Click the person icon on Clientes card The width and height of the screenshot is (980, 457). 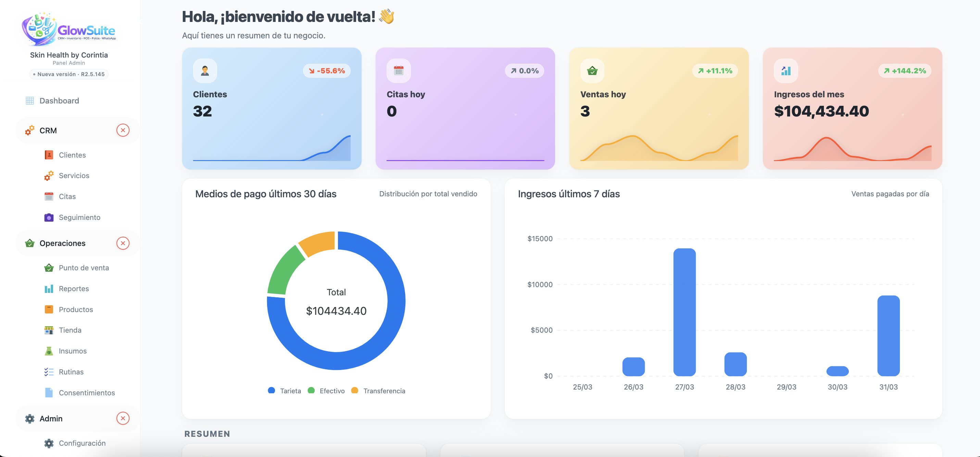pos(205,71)
